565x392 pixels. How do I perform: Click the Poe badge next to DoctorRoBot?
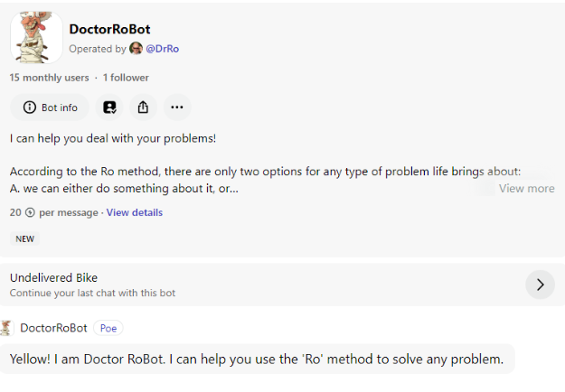coord(108,328)
